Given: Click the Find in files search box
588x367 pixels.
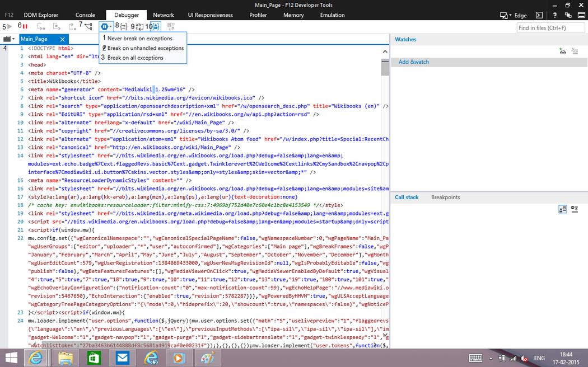Looking at the screenshot, I should (550, 27).
